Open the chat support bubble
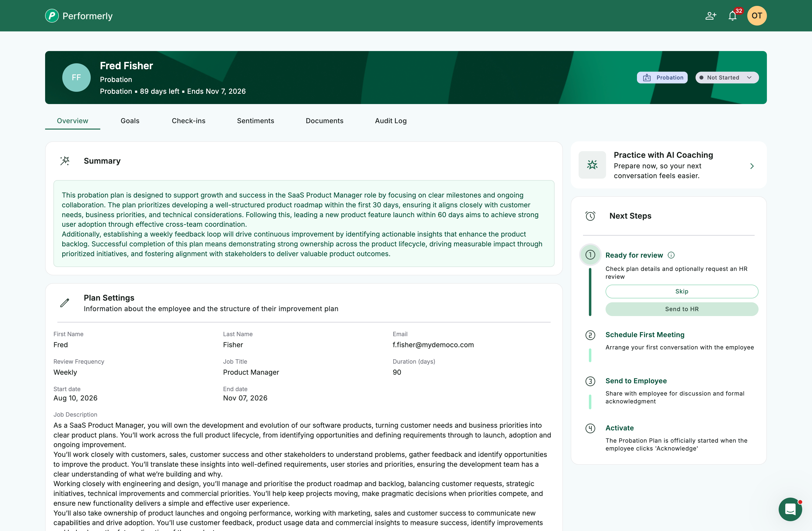812x531 pixels. (x=790, y=509)
